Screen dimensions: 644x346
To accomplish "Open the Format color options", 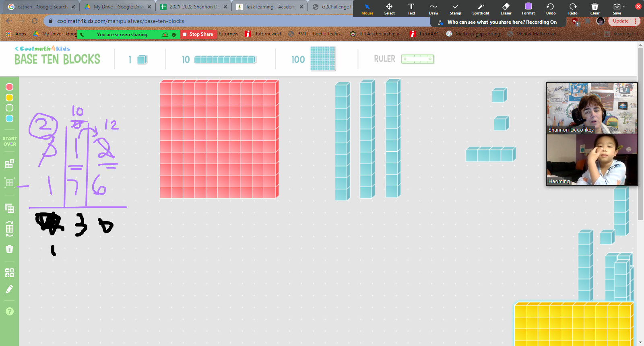I will click(x=528, y=9).
